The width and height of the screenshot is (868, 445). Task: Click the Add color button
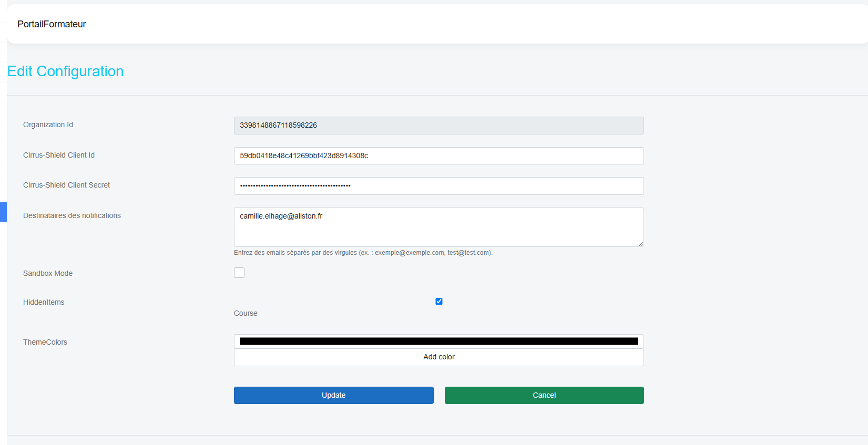[439, 357]
